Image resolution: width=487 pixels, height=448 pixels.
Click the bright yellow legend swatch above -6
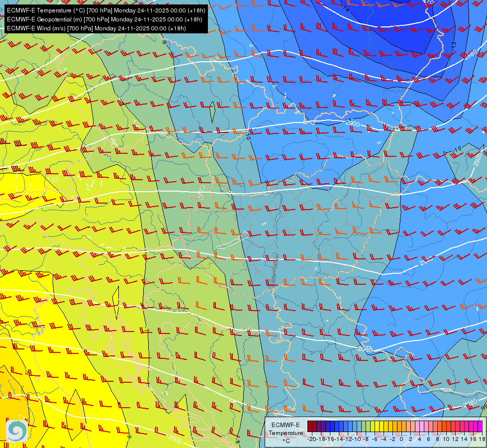[377, 426]
